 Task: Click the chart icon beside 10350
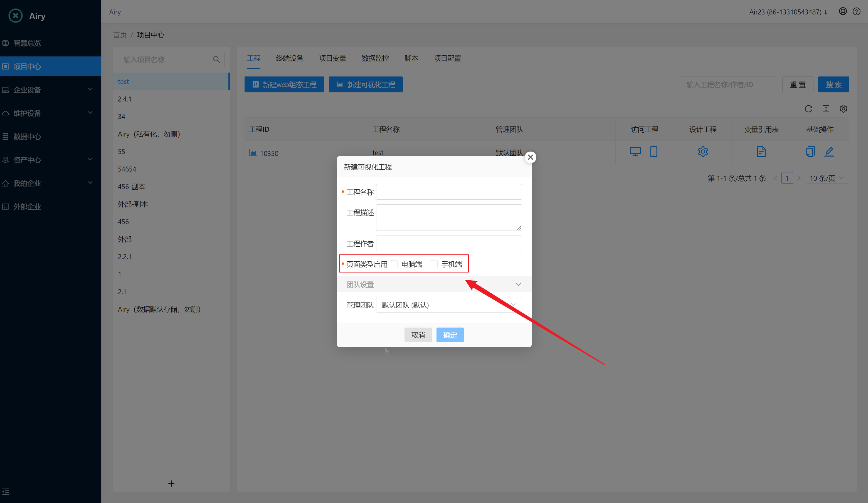tap(253, 153)
